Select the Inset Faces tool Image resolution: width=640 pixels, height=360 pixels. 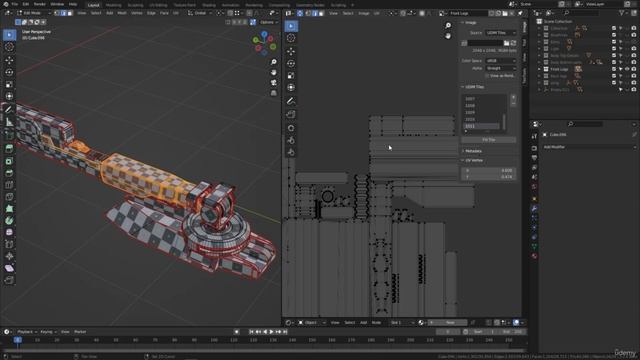click(9, 161)
